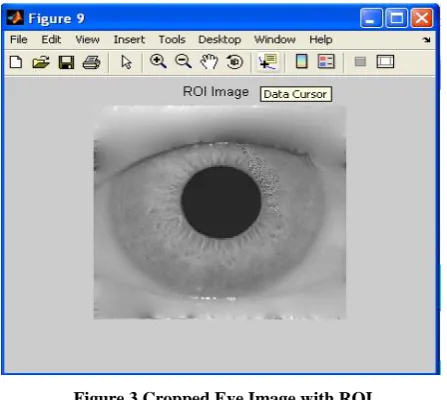Screen dimensions: 447x400
Task: Select the Rotate 3D tool
Action: click(x=235, y=62)
